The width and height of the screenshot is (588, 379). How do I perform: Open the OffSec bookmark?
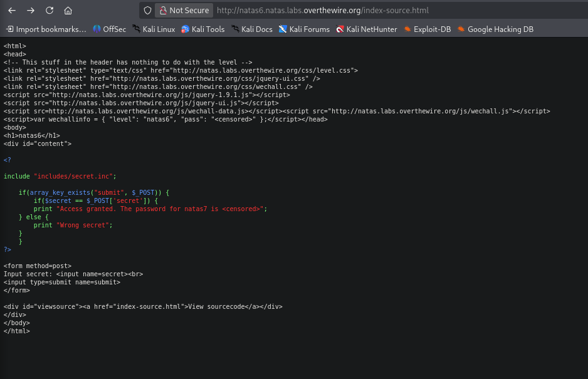(x=110, y=29)
